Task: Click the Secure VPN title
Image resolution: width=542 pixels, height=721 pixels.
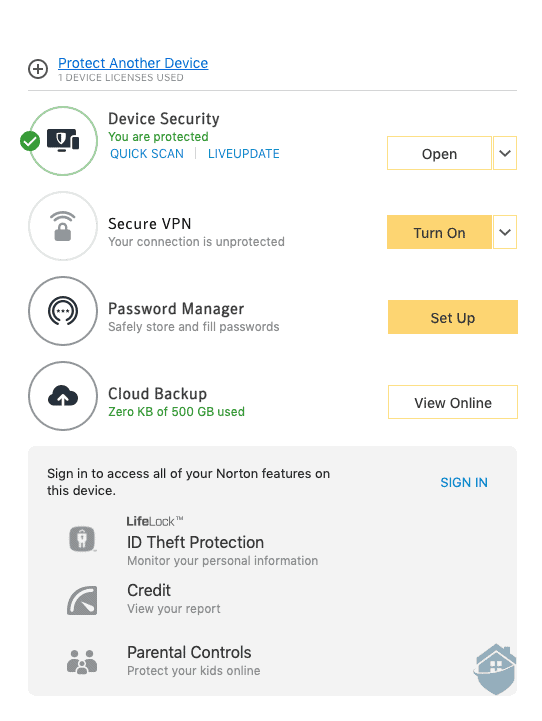Action: click(149, 223)
